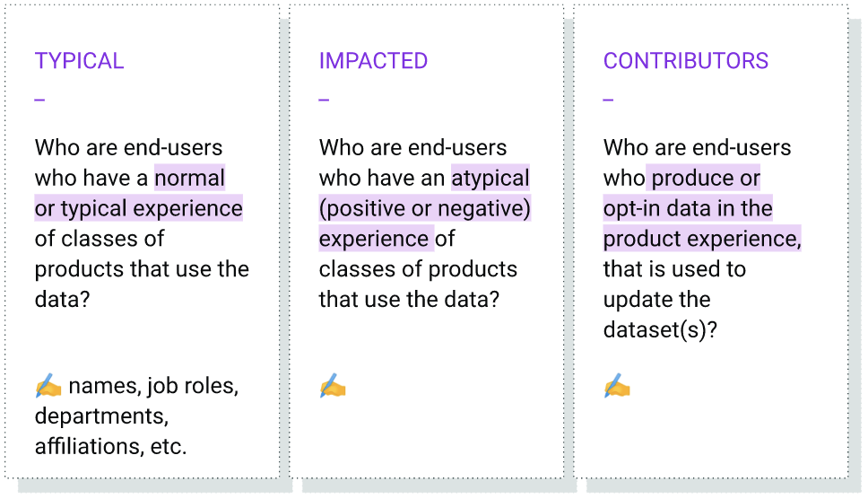Image resolution: width=868 pixels, height=499 pixels.
Task: Click the writing hand icon in the IMPACTED card
Action: (332, 387)
